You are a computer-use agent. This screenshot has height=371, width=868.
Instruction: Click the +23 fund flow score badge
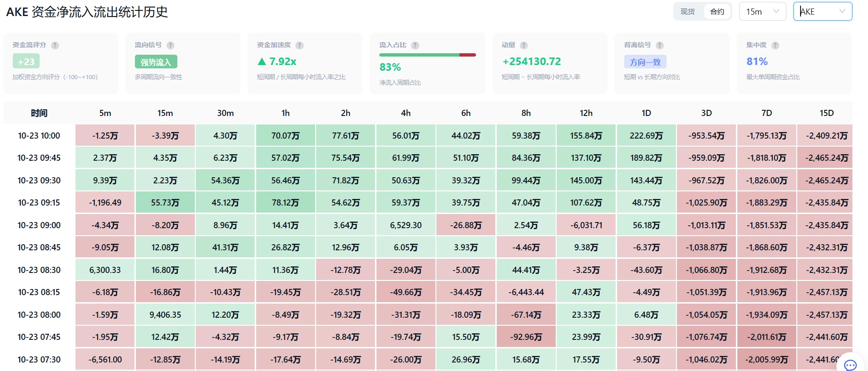(26, 61)
